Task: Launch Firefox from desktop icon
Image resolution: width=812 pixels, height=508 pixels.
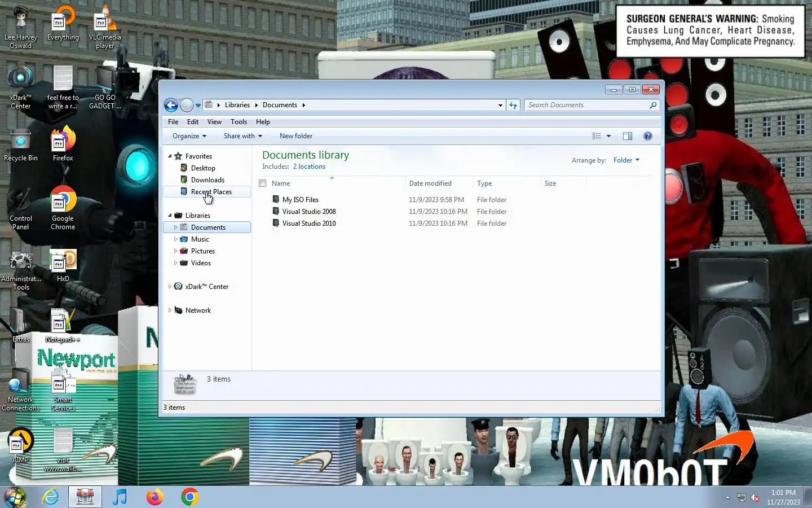Action: [x=63, y=144]
